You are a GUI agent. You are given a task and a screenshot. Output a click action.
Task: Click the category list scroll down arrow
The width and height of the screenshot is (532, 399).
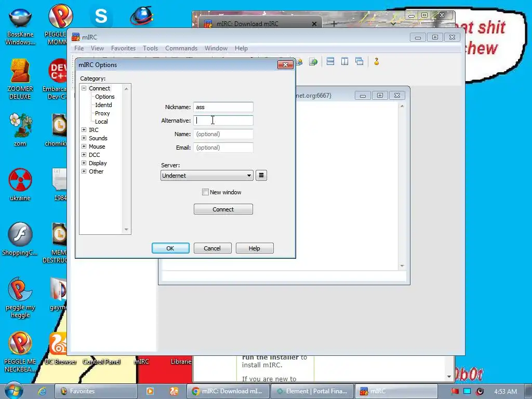pyautogui.click(x=126, y=230)
